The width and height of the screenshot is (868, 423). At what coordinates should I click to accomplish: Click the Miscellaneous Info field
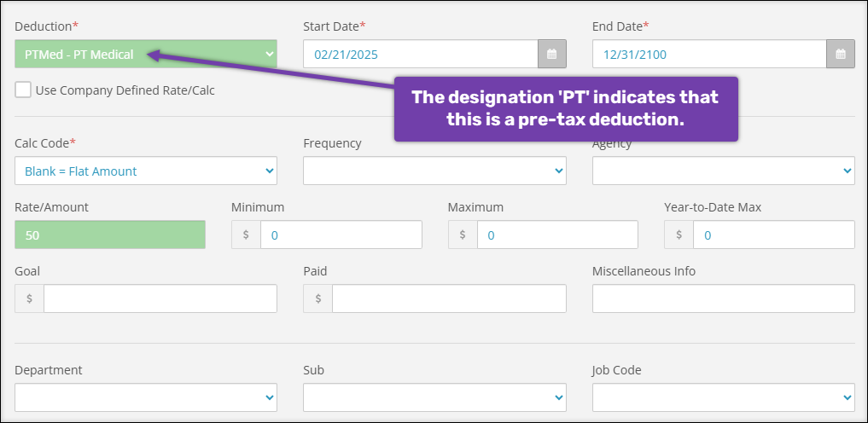pyautogui.click(x=723, y=298)
